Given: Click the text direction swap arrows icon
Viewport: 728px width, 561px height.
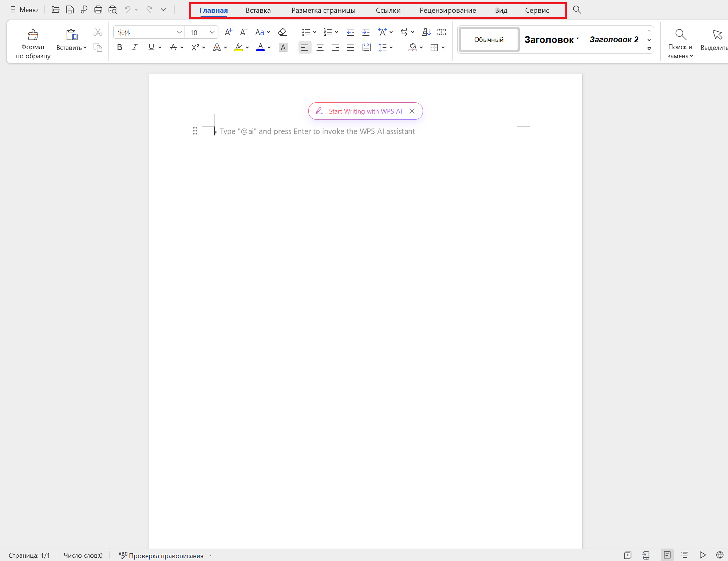Looking at the screenshot, I should (404, 32).
